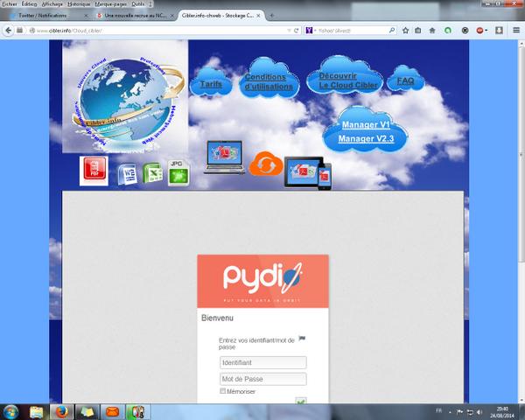
Task: Reload the page with the refresh icon
Action: click(x=297, y=31)
